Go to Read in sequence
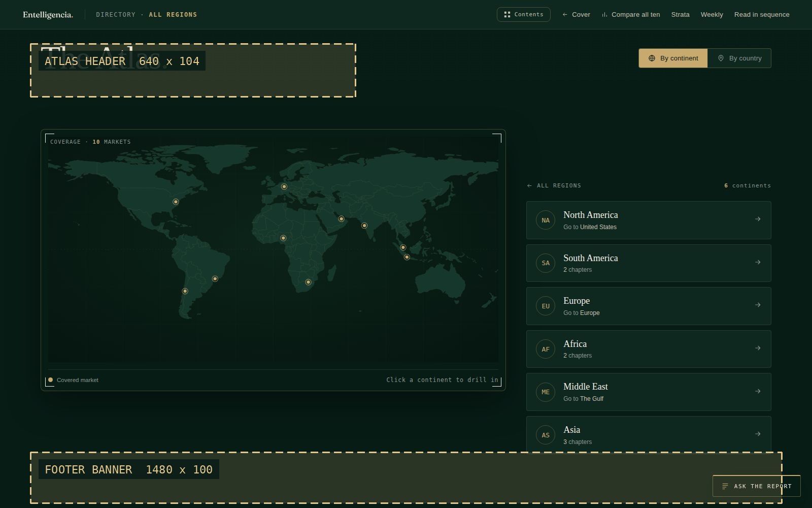Screen dimensions: 812x508 click(762, 15)
